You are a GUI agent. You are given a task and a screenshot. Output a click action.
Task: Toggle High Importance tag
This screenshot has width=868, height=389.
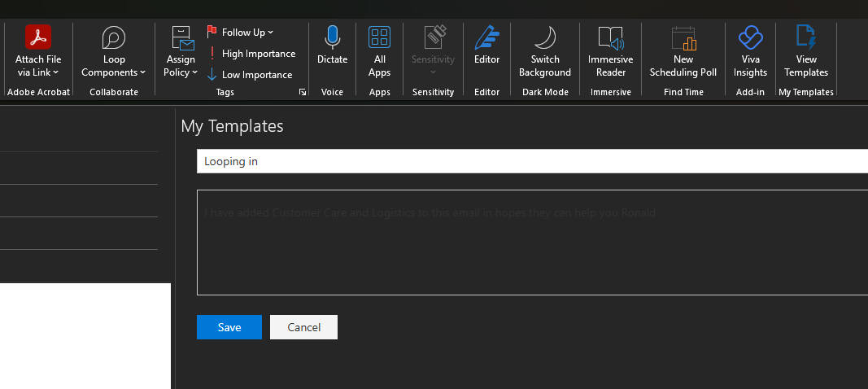[x=251, y=54]
